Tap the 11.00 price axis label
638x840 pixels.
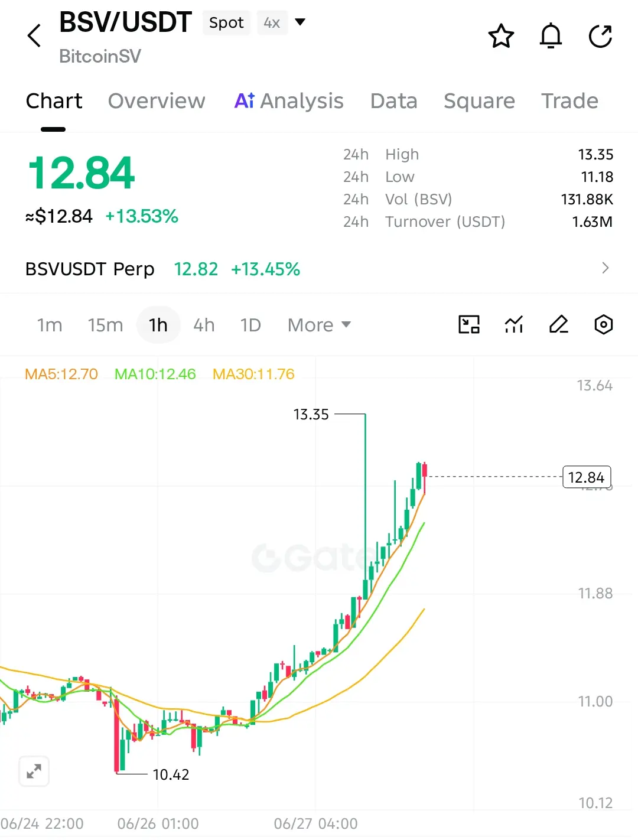[595, 701]
